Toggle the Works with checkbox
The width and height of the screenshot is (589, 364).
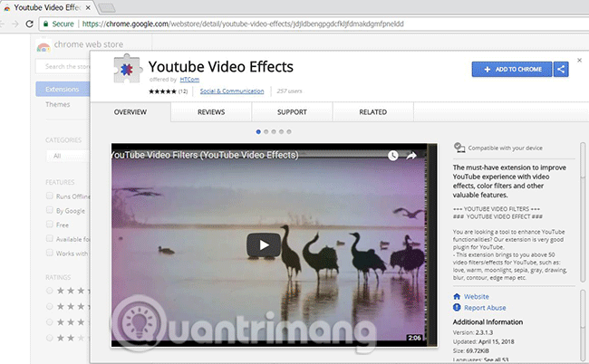(x=50, y=253)
